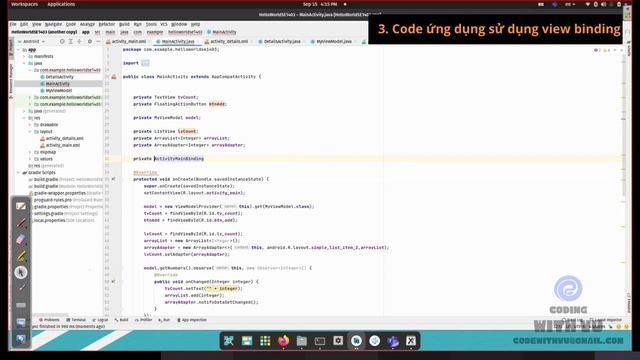
Task: Expand the drawable folder
Action: [x=30, y=125]
